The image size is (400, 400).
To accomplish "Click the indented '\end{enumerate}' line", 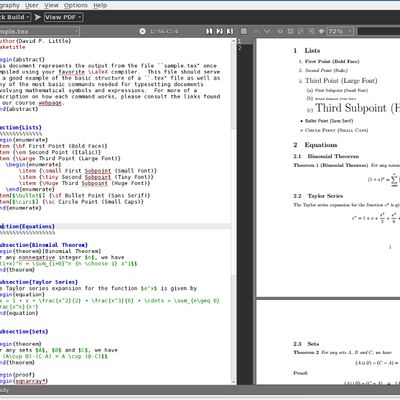I will coord(30,189).
